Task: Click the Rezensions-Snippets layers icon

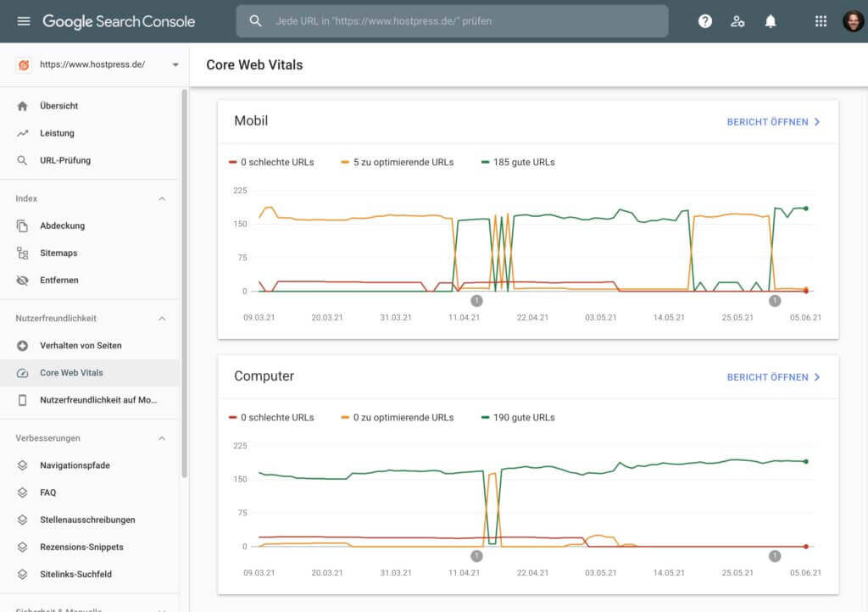Action: tap(22, 547)
